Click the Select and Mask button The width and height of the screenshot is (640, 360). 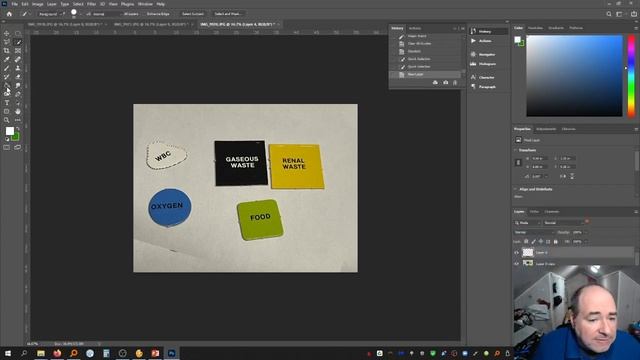coord(228,14)
